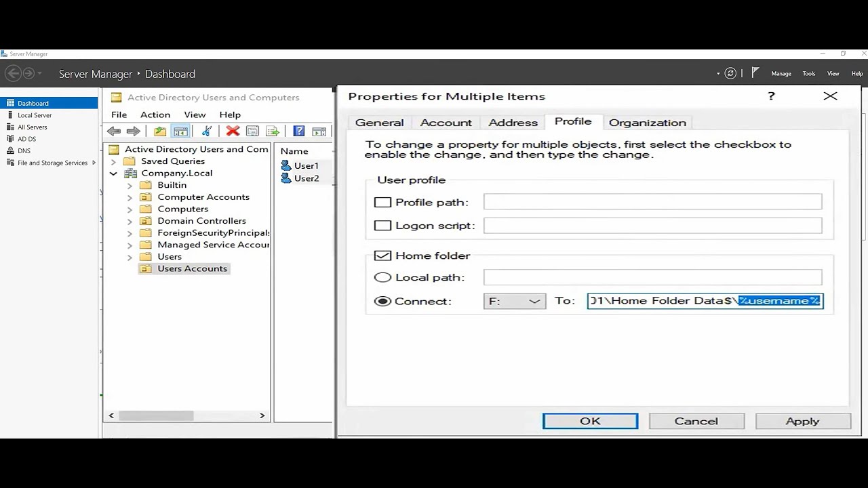Enable the Profile path checkbox

(x=382, y=202)
